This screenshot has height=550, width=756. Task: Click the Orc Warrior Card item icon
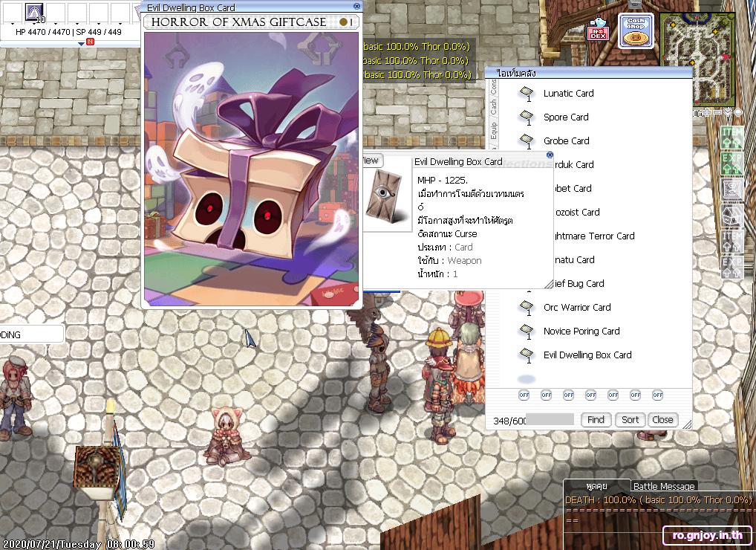tap(527, 307)
